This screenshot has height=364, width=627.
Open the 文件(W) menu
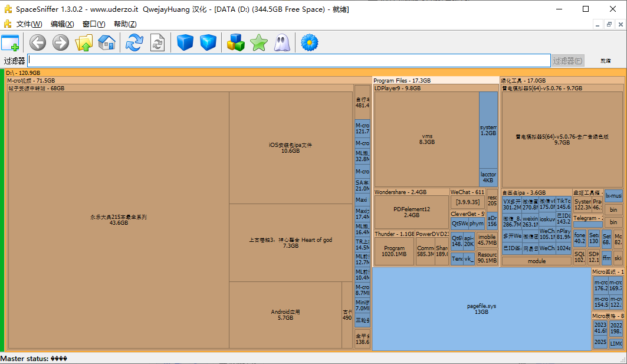29,24
